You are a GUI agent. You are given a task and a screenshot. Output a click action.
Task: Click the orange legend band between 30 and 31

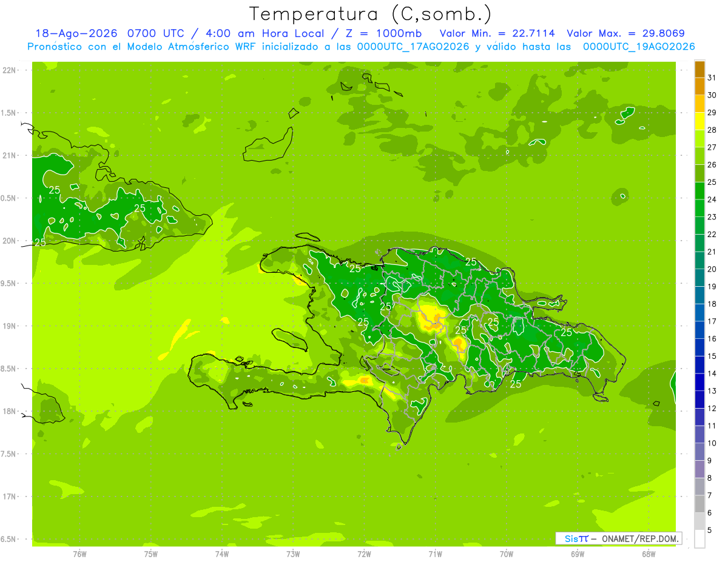click(x=699, y=86)
